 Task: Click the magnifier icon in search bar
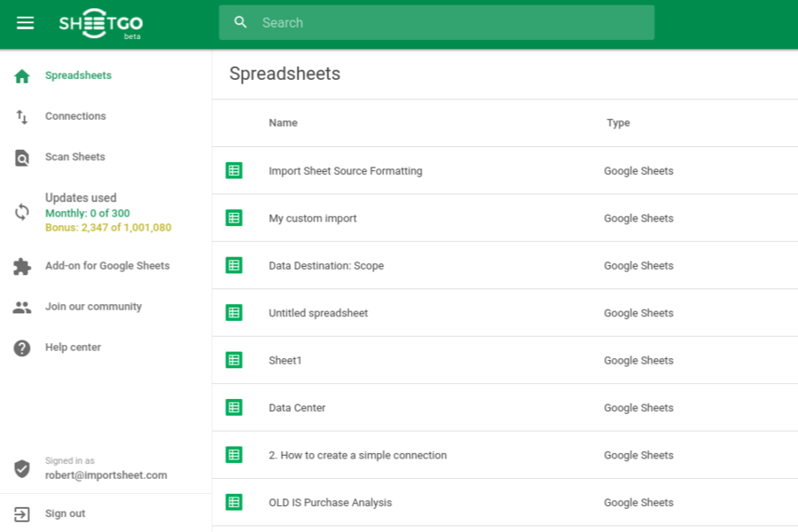[x=240, y=23]
